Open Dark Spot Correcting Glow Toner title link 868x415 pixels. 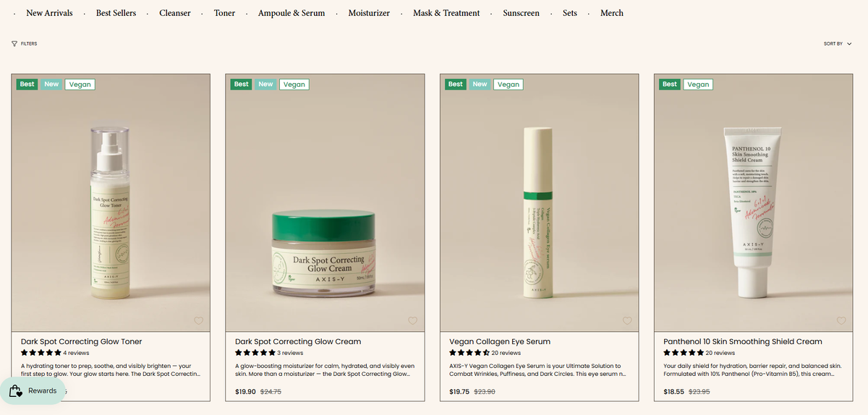[82, 341]
